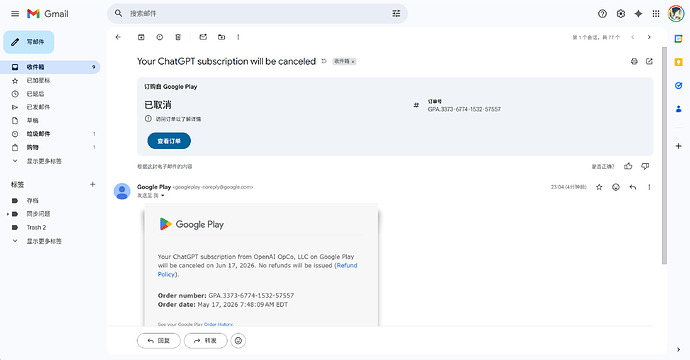Screen dimensions: 690x360
Task: Click the Gmail logo
Action: pyautogui.click(x=48, y=14)
